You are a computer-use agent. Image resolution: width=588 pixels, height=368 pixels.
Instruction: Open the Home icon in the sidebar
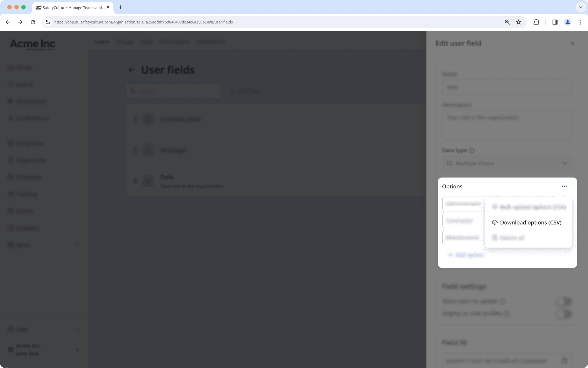coord(10,67)
